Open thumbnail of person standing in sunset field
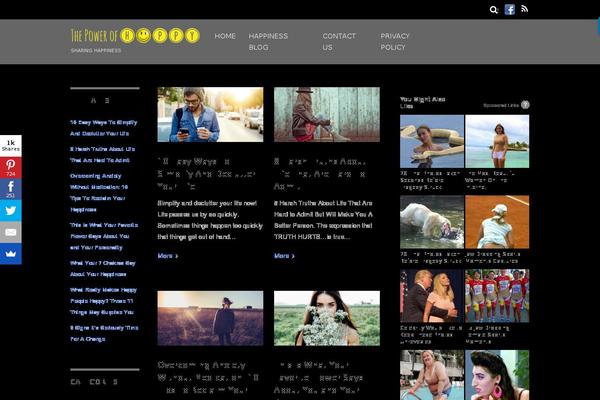This screenshot has width=600, height=400. (210, 318)
